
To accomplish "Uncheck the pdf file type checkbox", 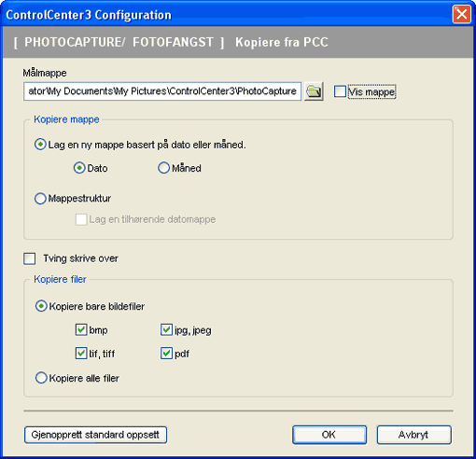I will tap(166, 354).
